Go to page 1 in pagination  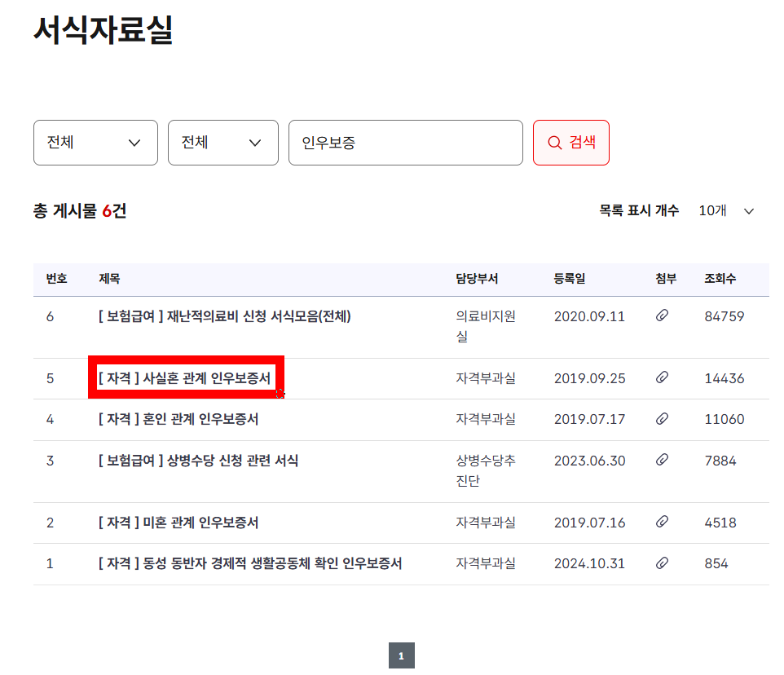pos(402,655)
